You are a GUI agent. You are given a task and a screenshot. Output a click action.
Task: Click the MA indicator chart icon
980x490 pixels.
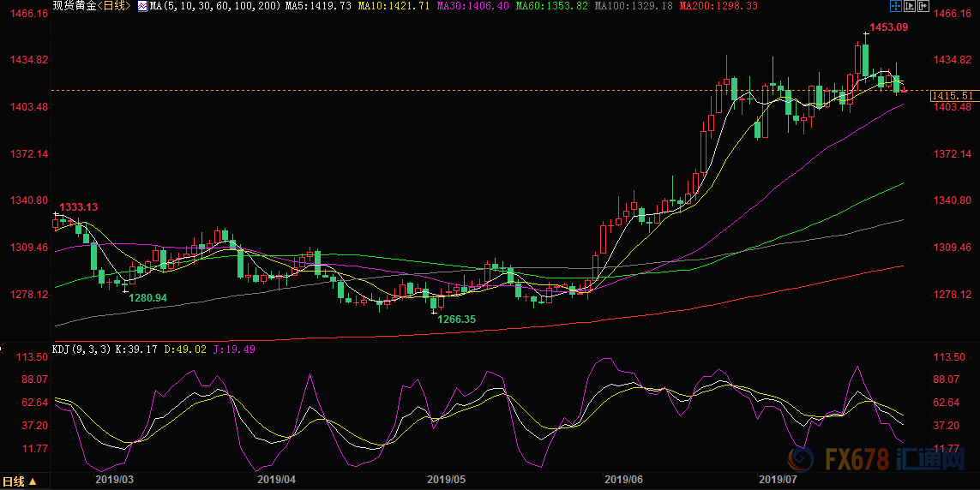[142, 6]
